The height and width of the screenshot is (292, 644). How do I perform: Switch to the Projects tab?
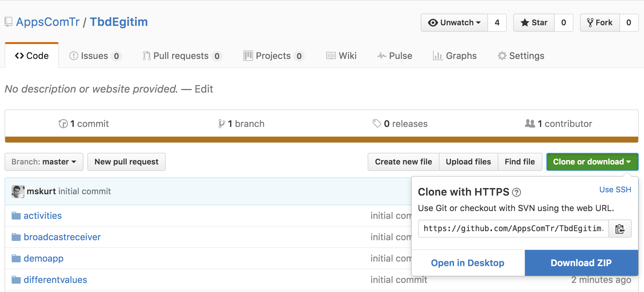[274, 56]
